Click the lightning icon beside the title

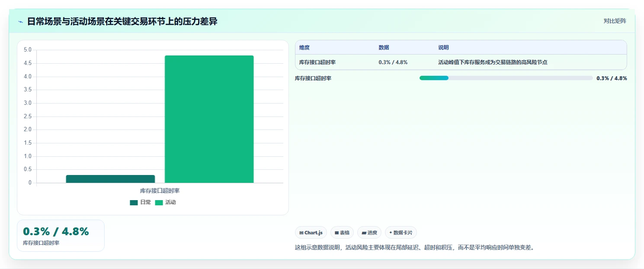point(20,21)
